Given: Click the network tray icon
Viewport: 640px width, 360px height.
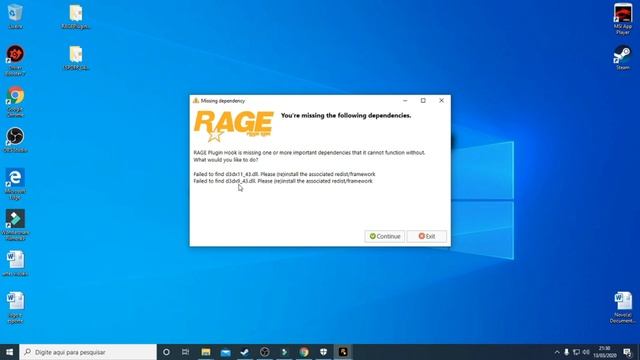Looking at the screenshot, I should click(x=576, y=352).
